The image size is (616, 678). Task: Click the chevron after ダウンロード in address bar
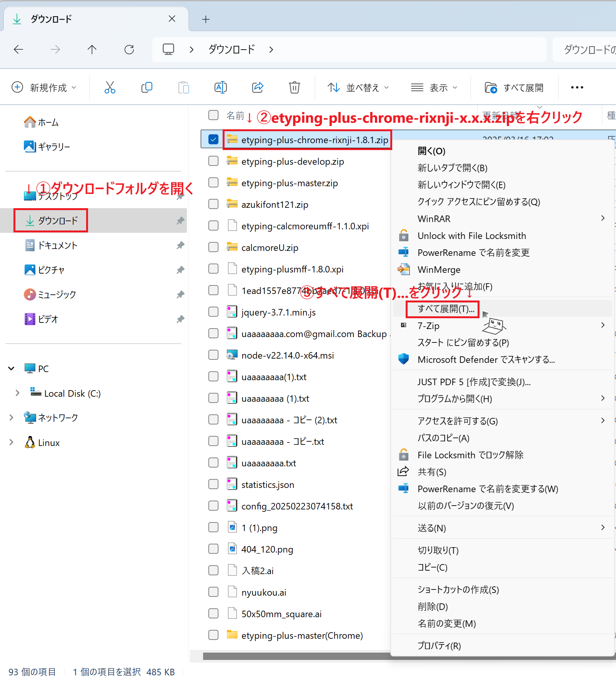pyautogui.click(x=271, y=49)
